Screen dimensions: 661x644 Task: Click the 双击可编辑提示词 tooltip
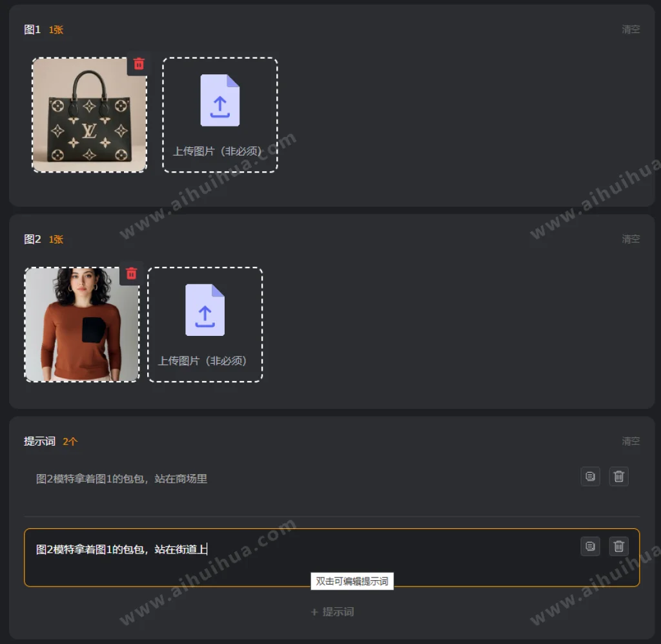click(352, 581)
